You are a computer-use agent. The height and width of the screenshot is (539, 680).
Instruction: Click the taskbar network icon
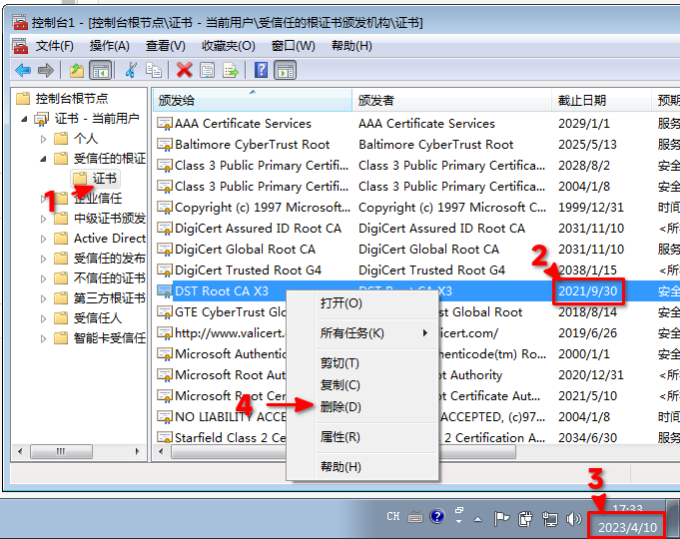550,519
